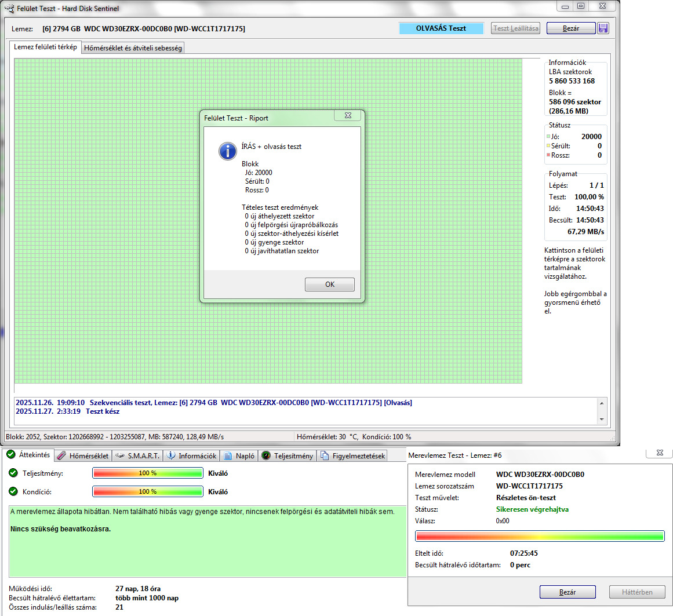Image resolution: width=673 pixels, height=616 pixels.
Task: Open the Figyelmeztetések tab
Action: (x=352, y=455)
